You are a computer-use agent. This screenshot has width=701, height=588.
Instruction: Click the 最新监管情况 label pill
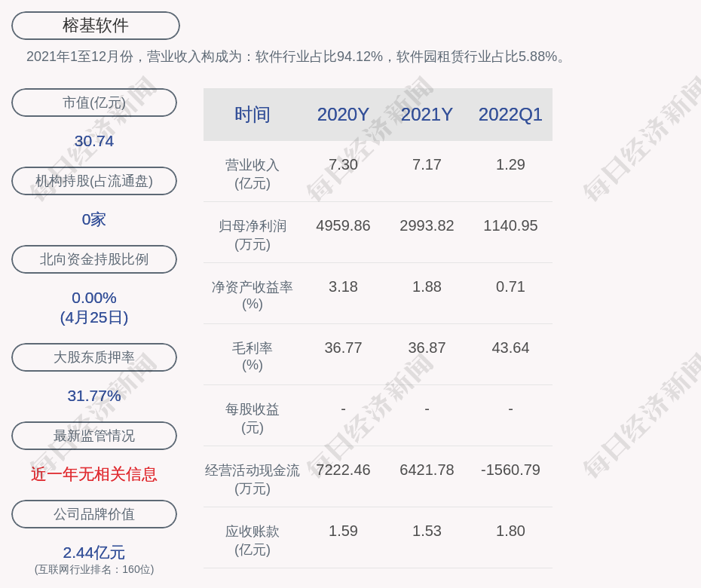click(x=94, y=435)
